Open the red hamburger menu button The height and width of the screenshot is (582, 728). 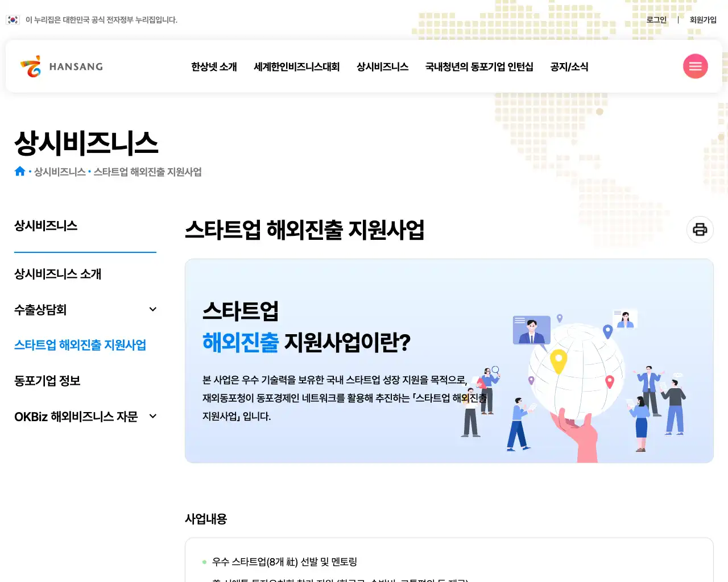695,66
